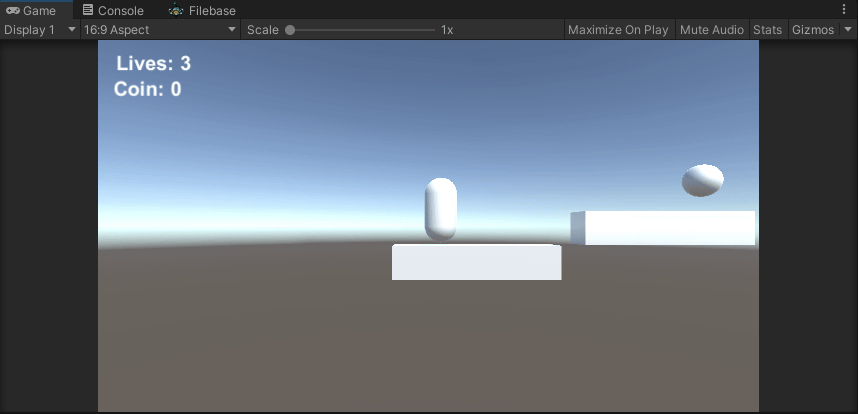Click the 1x scale value
The image size is (858, 414).
[x=447, y=30]
